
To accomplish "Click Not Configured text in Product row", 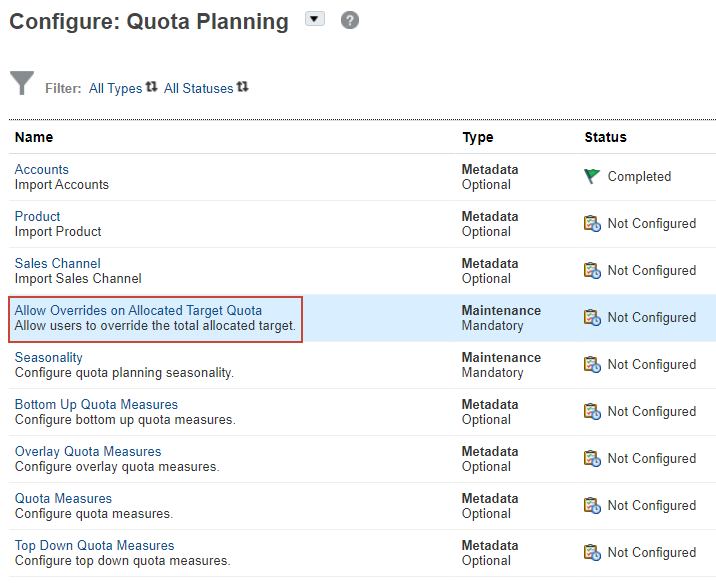I will pyautogui.click(x=652, y=223).
